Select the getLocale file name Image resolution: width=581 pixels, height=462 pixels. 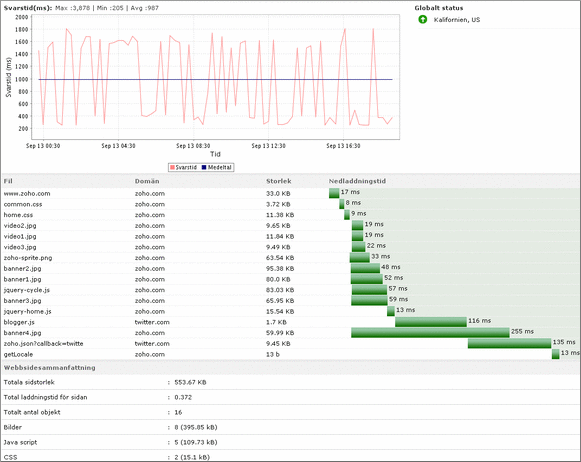(18, 355)
